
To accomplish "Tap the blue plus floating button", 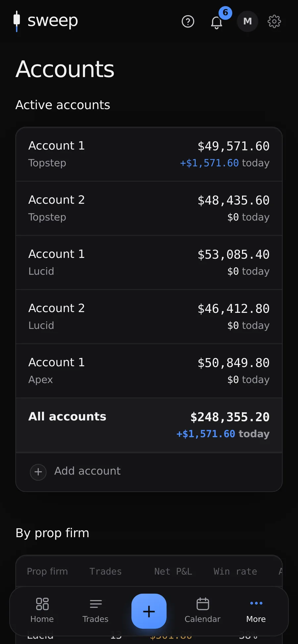I will (x=149, y=611).
